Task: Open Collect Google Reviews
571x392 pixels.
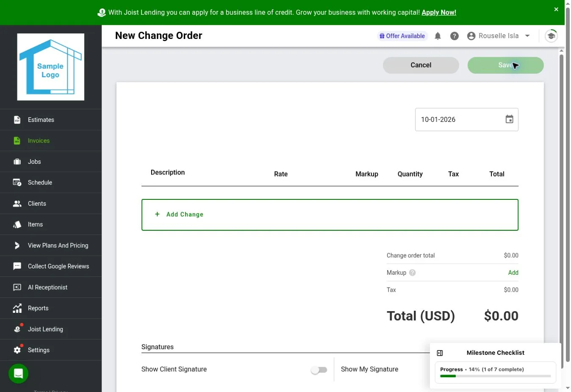Action: click(51, 266)
